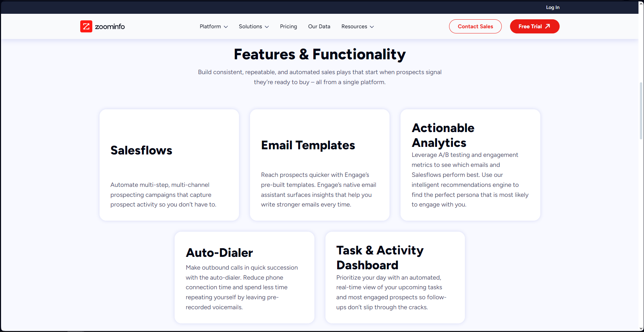Click the chevron next to Solutions
Viewport: 644px width, 332px height.
tap(267, 27)
